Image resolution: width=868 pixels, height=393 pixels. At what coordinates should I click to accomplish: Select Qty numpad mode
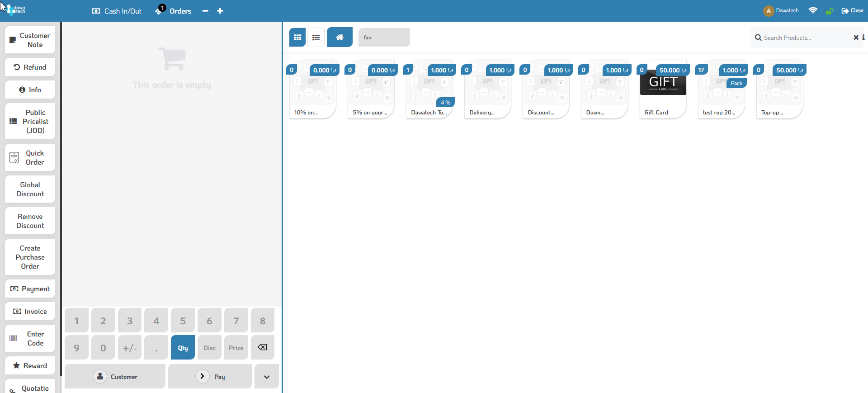(x=183, y=347)
